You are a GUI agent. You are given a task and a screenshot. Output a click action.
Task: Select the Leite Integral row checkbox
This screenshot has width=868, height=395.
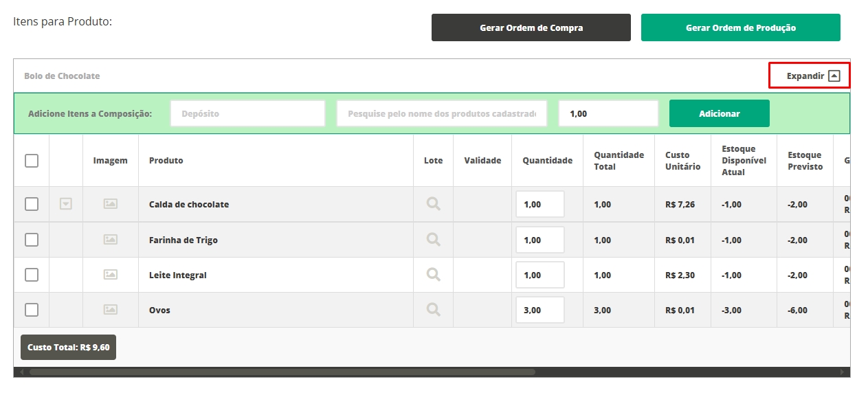pos(32,275)
